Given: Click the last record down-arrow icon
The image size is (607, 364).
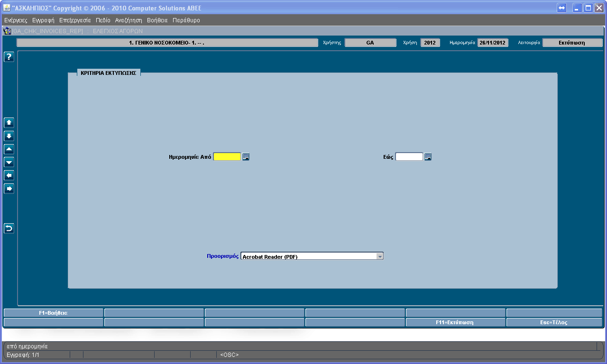Looking at the screenshot, I should [9, 136].
